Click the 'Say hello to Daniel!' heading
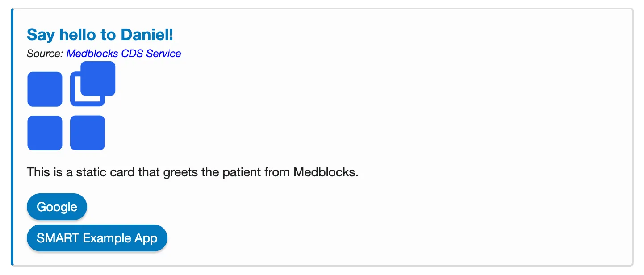The height and width of the screenshot is (275, 644). pos(99,34)
